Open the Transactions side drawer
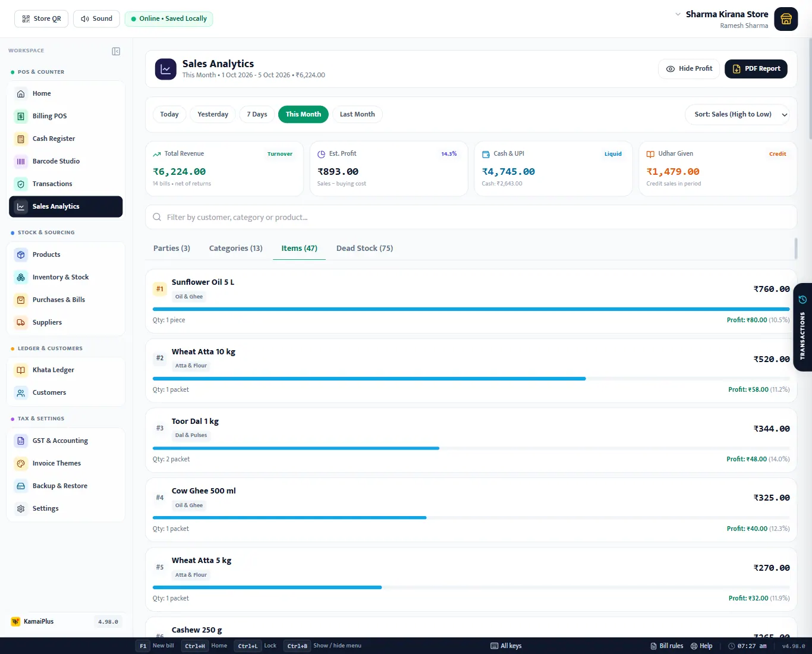 [802, 327]
